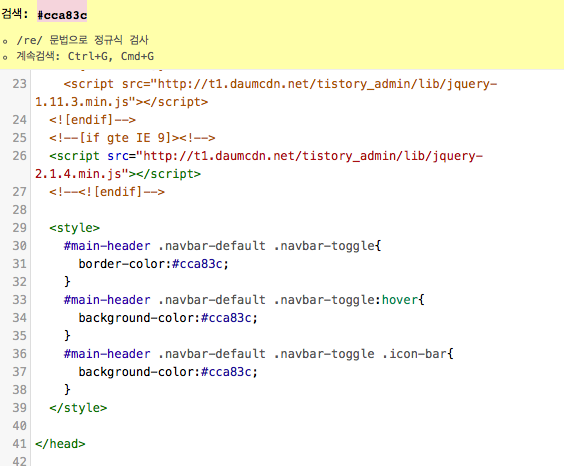Click line number 41 in the gutter
Screen dimensions: 564x466
[19, 444]
